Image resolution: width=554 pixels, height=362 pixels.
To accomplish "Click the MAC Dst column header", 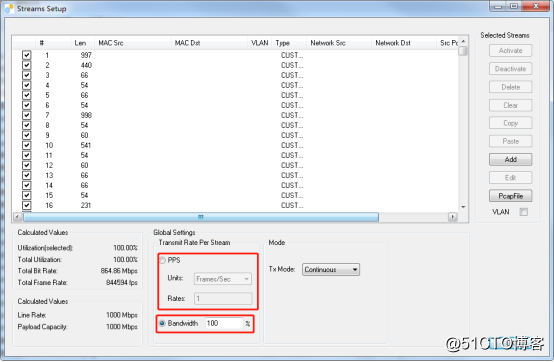I will click(x=209, y=43).
